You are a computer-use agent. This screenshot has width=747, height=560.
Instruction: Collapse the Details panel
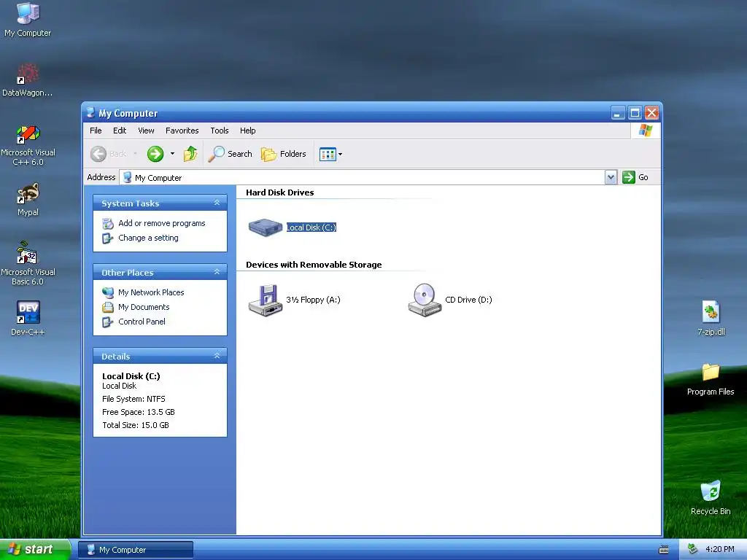coord(217,356)
